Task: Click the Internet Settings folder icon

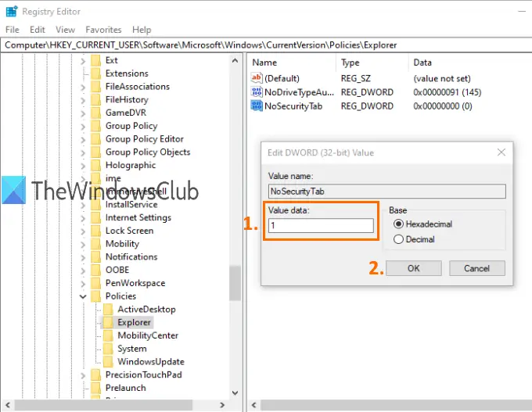Action: pos(96,217)
